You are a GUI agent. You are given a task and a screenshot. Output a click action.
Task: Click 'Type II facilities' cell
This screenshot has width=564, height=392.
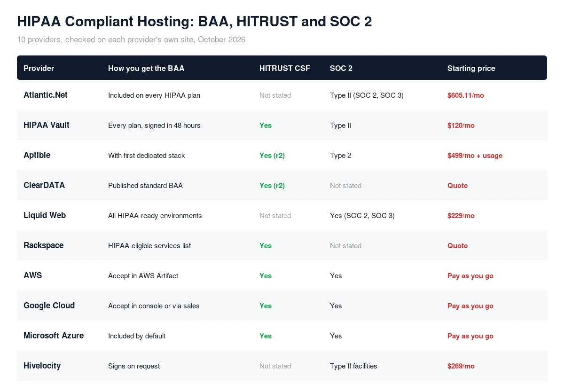pos(353,366)
